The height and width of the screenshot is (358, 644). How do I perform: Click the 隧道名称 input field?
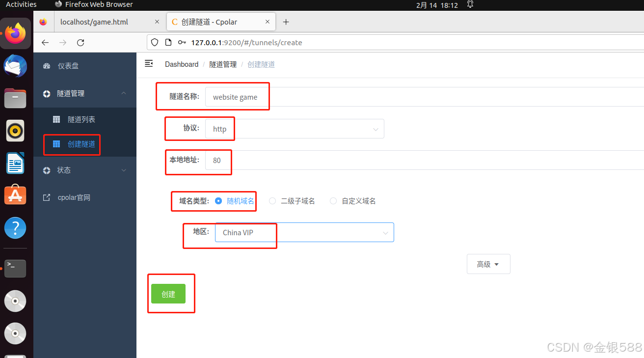(237, 96)
